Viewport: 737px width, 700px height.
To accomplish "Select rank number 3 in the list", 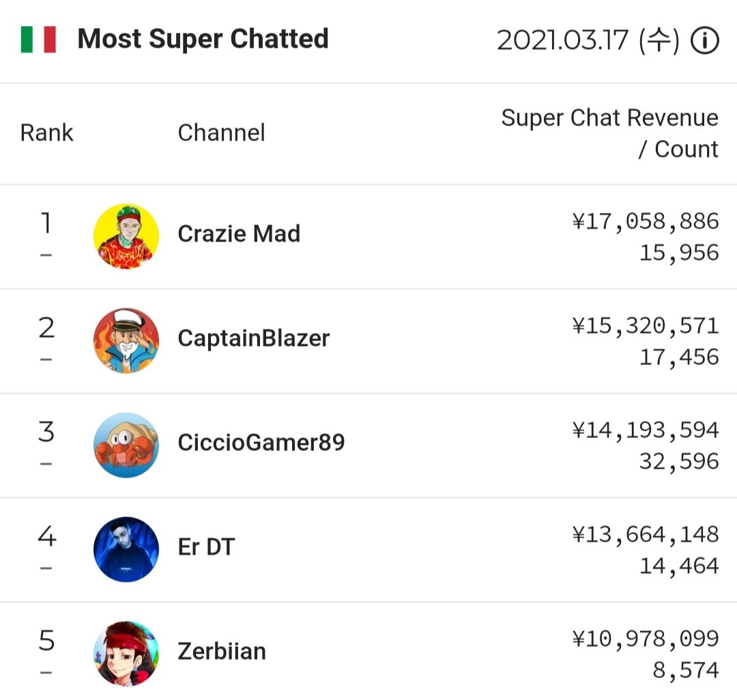I will (x=46, y=432).
